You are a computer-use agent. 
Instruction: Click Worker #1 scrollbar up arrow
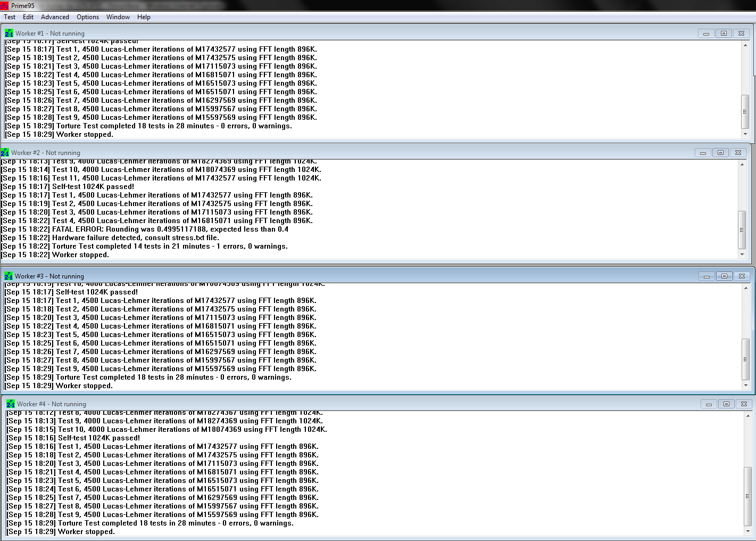coord(745,45)
